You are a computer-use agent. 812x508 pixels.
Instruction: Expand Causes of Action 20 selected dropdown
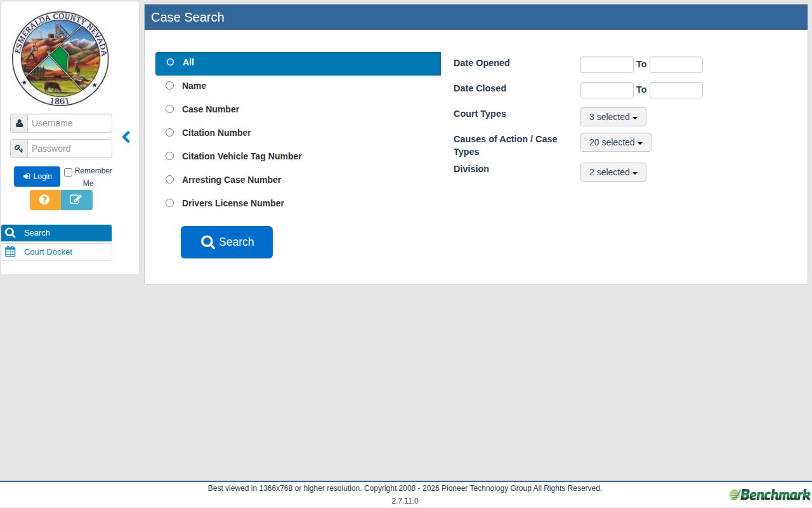pos(616,142)
